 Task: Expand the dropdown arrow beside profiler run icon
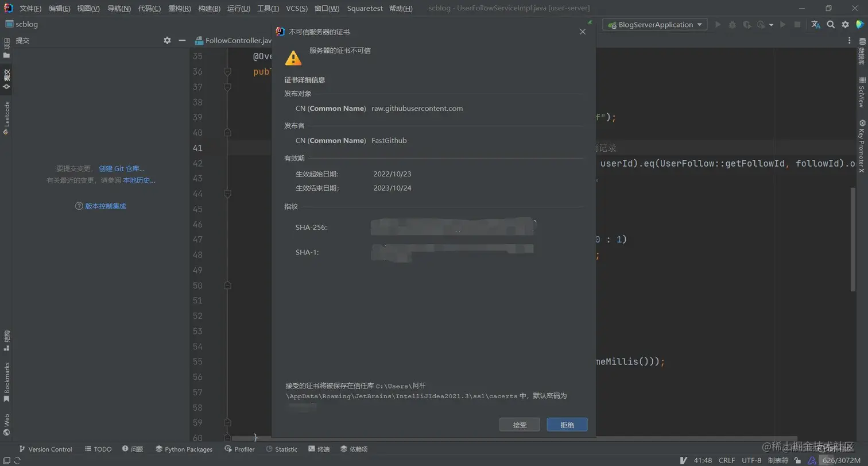click(771, 25)
